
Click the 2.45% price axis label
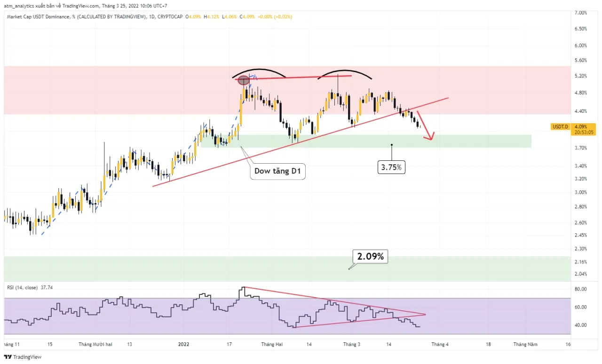[x=581, y=235]
